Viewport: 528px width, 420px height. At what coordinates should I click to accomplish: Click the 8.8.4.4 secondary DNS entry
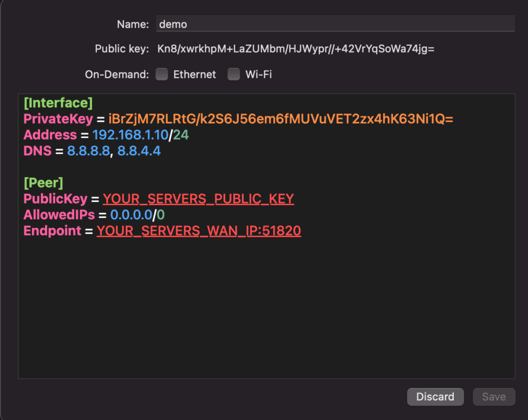pos(139,152)
